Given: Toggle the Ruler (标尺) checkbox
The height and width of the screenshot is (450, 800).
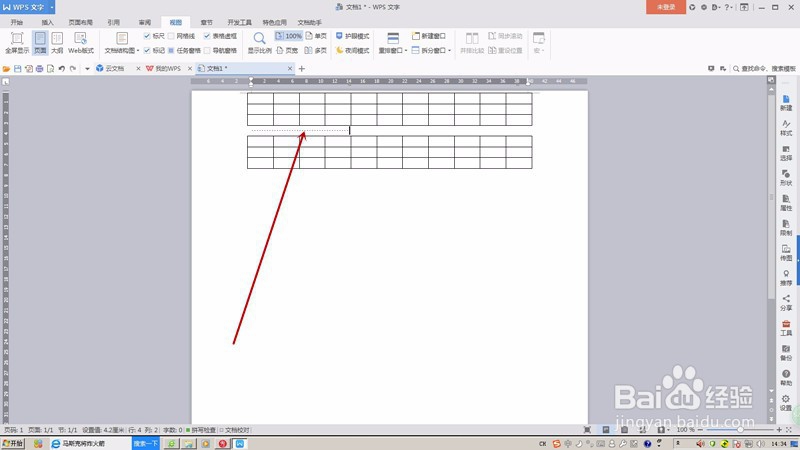Looking at the screenshot, I should pyautogui.click(x=147, y=36).
